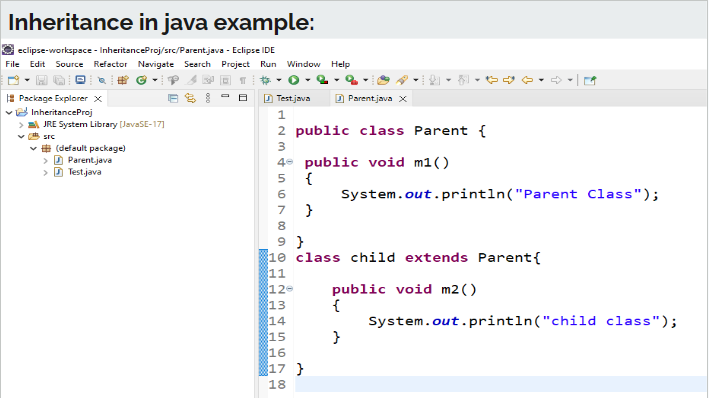The image size is (709, 398).
Task: Expand the Test.java tree node
Action: tap(45, 172)
